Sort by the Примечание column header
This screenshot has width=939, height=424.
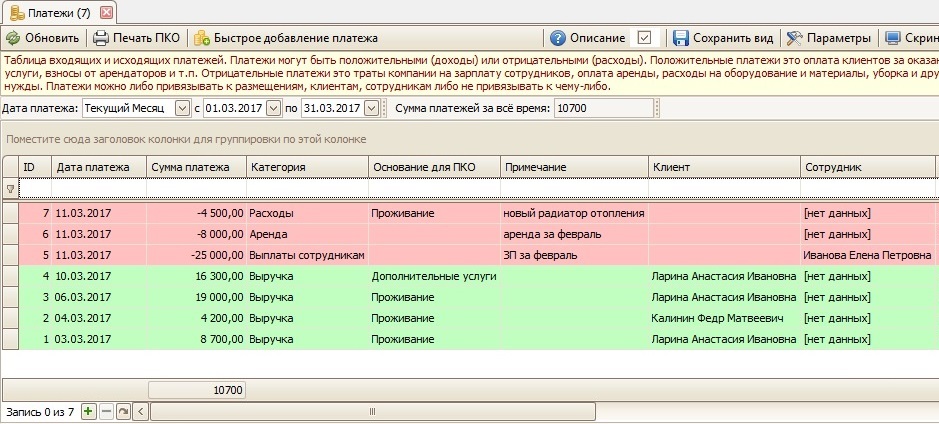[x=574, y=167]
